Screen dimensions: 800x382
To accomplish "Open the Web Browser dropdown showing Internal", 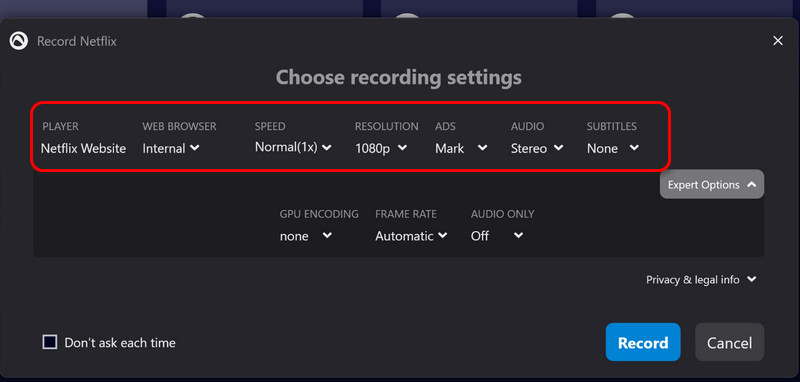I will [x=171, y=148].
